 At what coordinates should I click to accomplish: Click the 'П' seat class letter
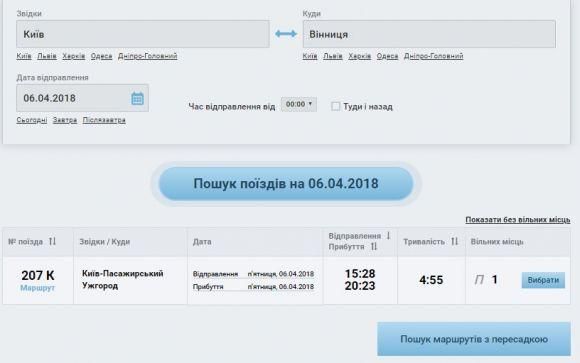coord(479,280)
